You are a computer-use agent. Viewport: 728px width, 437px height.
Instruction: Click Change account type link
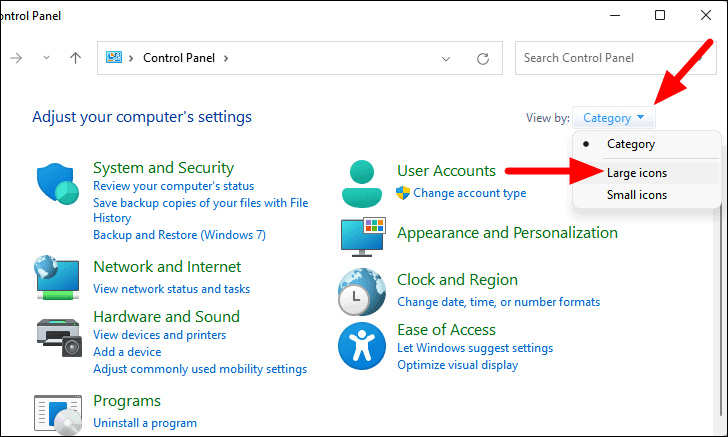click(x=469, y=193)
